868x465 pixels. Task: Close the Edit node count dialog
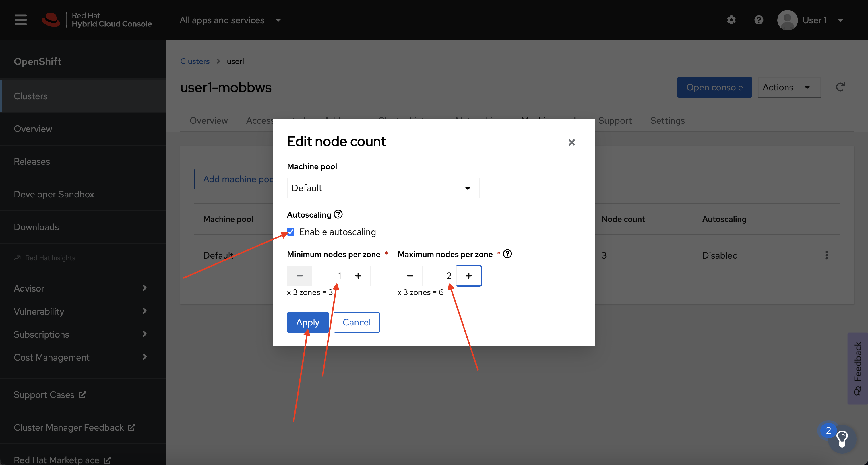571,143
